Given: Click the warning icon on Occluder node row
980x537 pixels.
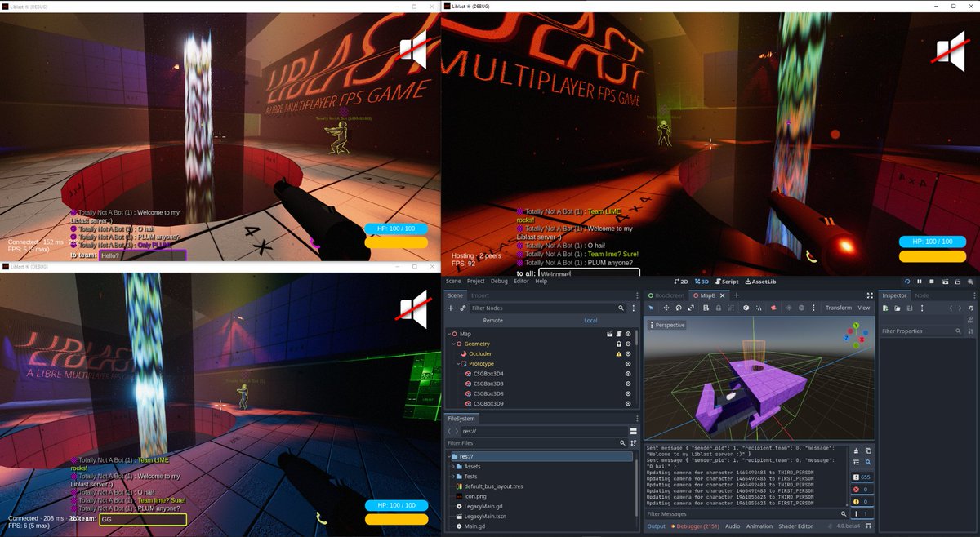Looking at the screenshot, I should pos(619,354).
